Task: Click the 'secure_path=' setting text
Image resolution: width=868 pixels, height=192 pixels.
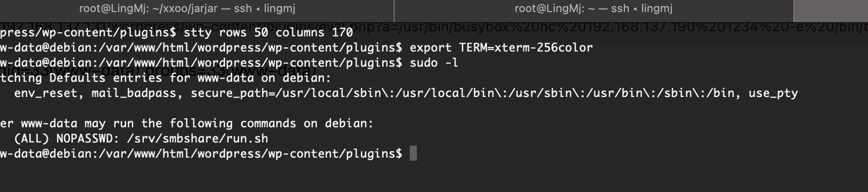Action: 233,93
